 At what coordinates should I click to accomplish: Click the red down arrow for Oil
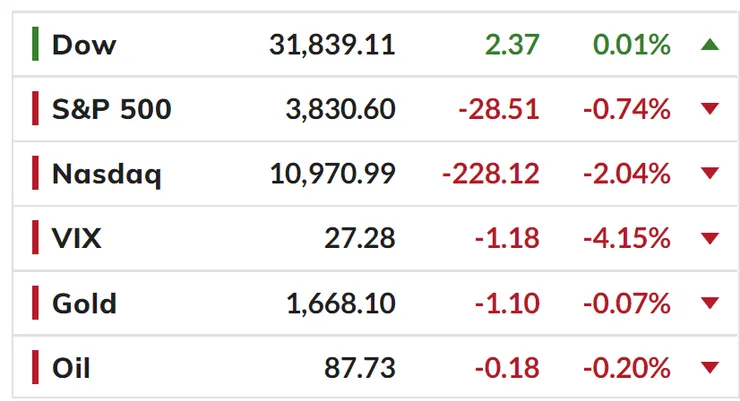tap(710, 368)
